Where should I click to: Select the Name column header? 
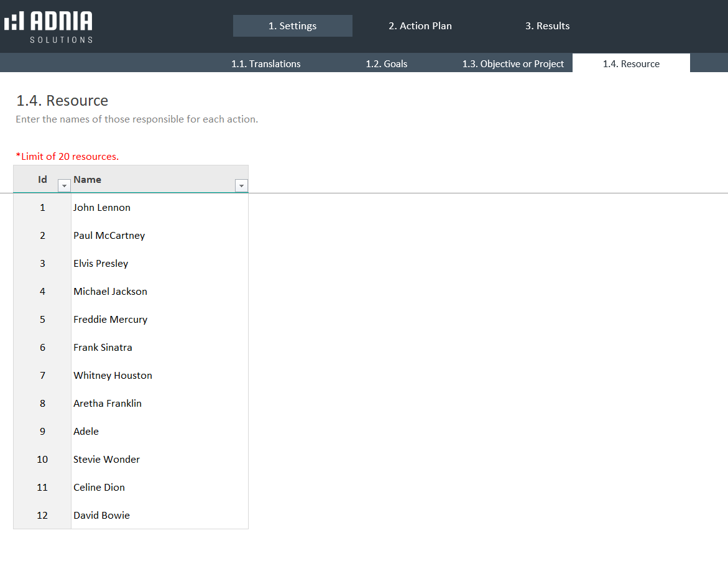coord(88,180)
